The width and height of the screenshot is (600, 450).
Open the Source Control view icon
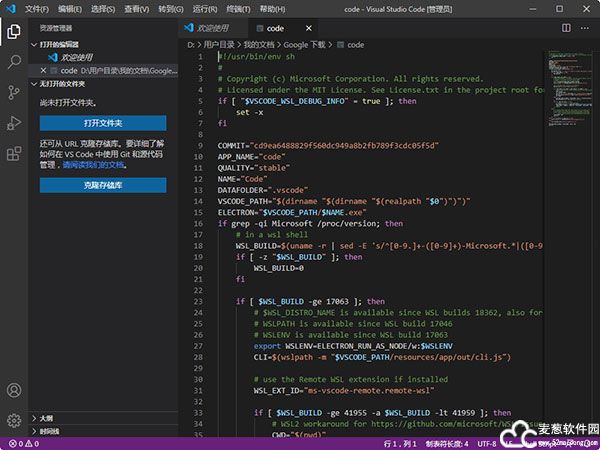coord(14,92)
